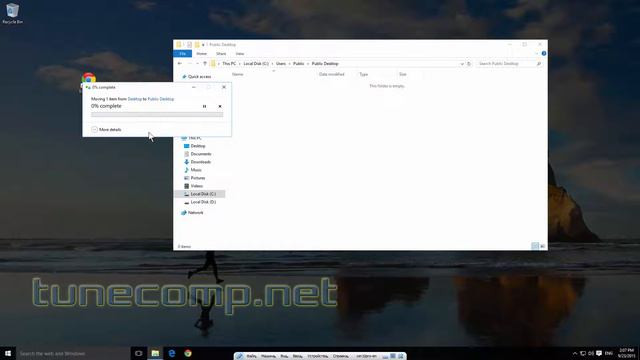
Task: Select Downloads in navigation pane
Action: [197, 162]
